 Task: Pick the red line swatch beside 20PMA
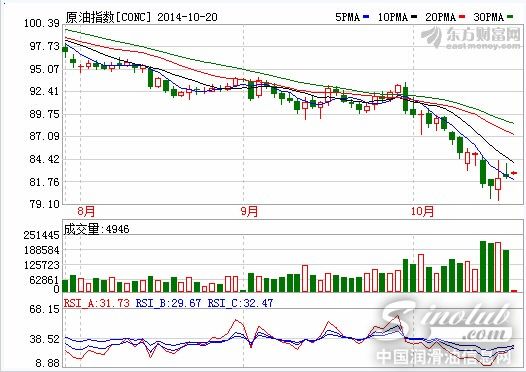click(462, 17)
